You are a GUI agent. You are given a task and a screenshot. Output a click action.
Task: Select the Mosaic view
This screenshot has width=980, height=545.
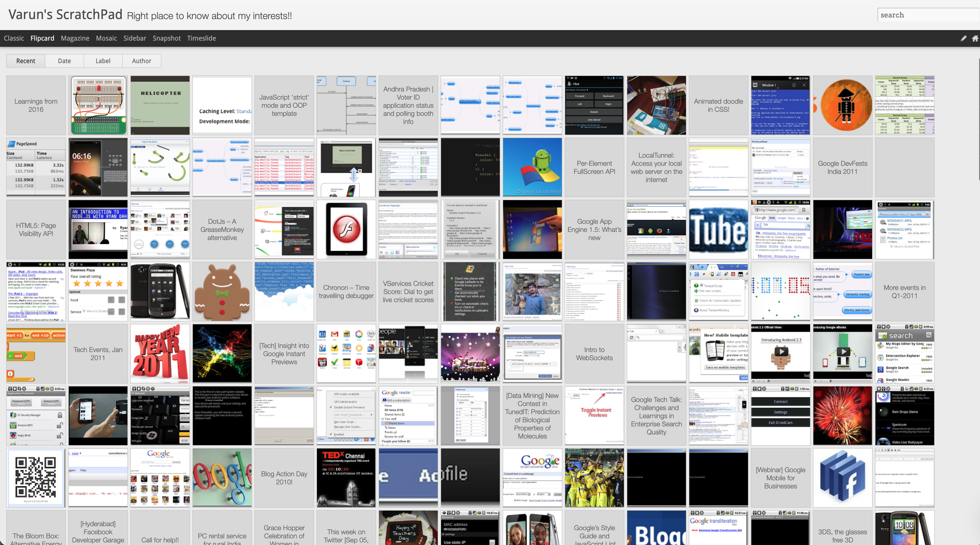[106, 38]
